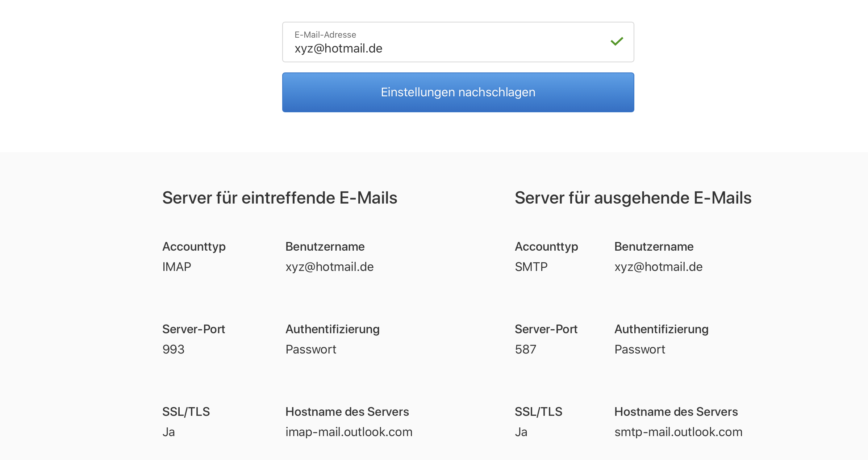The width and height of the screenshot is (868, 460).
Task: Select the imap-mail.outlook.com hostname
Action: 349,432
